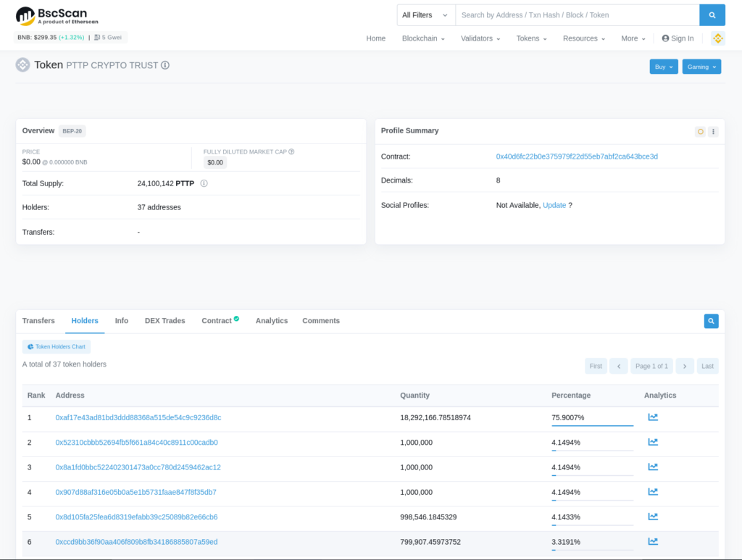Click the quantity 18,292,166.78518974

[435, 417]
